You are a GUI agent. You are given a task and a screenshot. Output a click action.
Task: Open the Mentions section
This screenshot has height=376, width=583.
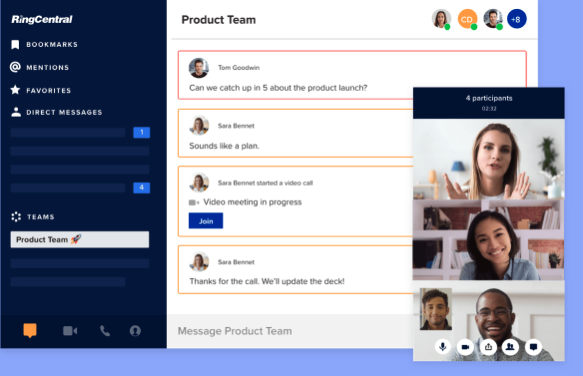pos(48,68)
